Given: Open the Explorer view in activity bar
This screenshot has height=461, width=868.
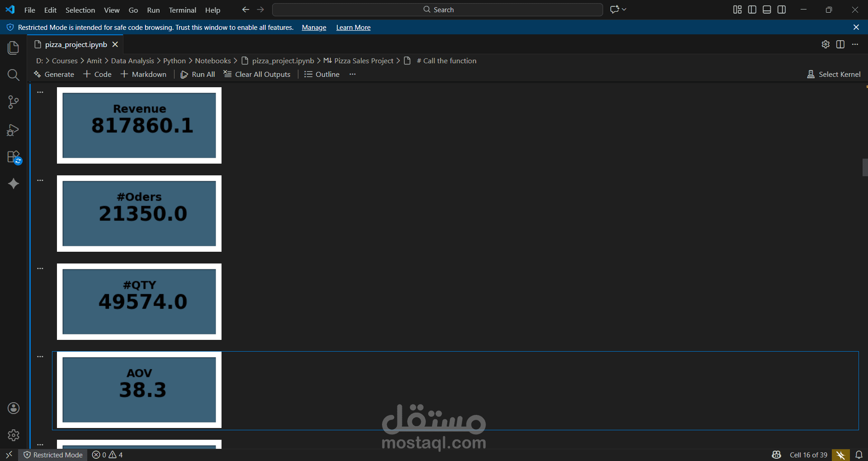Looking at the screenshot, I should 14,47.
